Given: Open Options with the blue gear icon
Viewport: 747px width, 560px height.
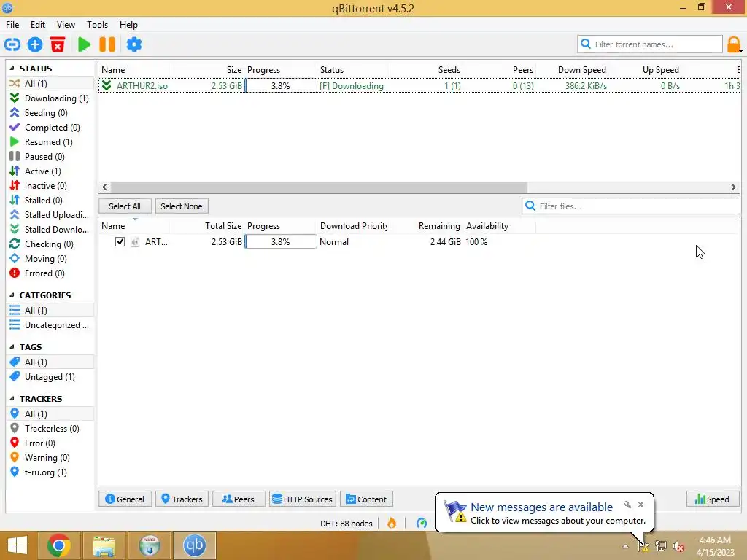Looking at the screenshot, I should point(134,44).
